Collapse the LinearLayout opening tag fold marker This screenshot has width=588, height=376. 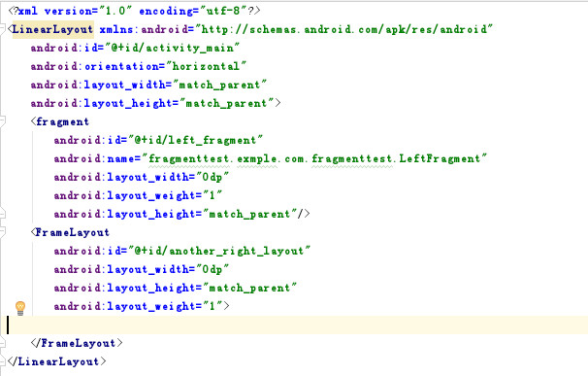(2, 28)
